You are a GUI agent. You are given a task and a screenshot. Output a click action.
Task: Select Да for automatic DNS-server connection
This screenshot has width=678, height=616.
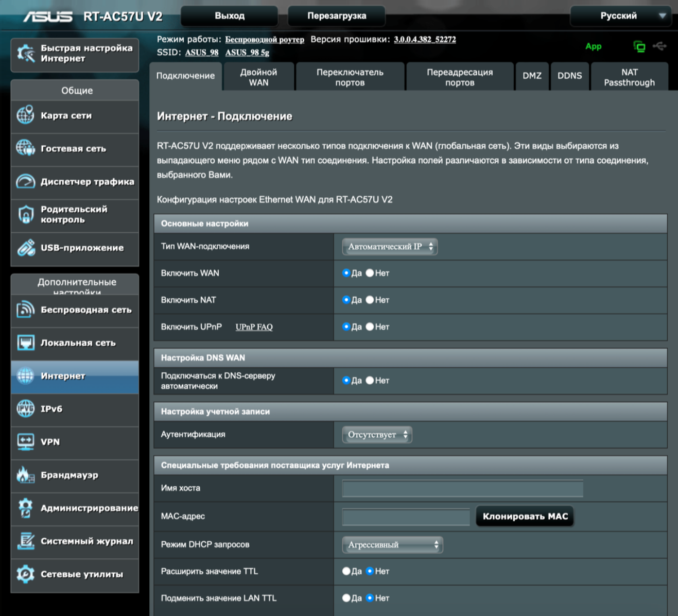click(x=346, y=381)
